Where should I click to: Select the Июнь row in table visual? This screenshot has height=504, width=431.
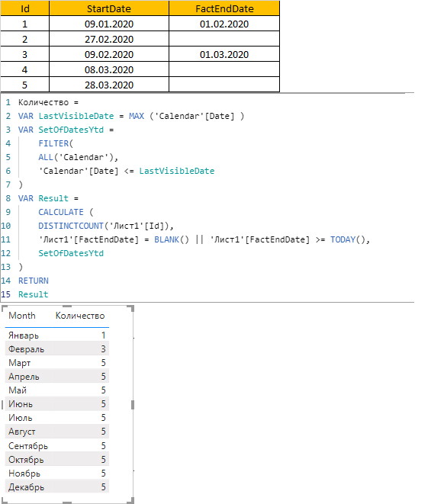57,404
